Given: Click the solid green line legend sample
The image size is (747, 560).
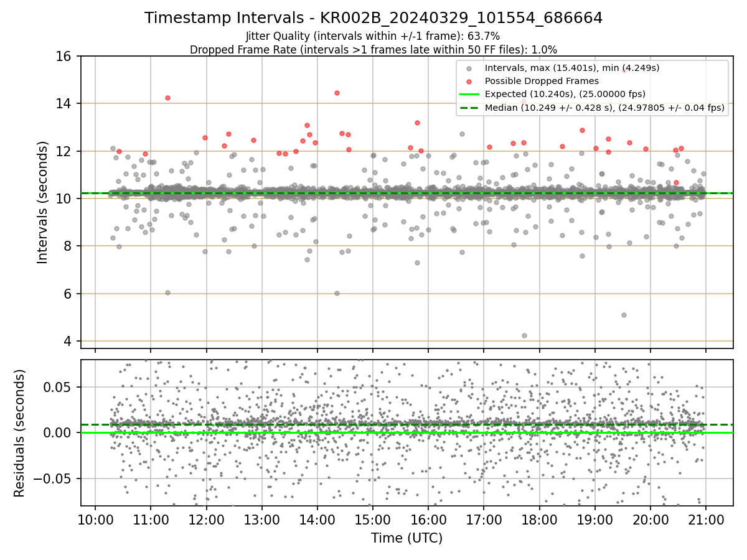Looking at the screenshot, I should pyautogui.click(x=469, y=95).
